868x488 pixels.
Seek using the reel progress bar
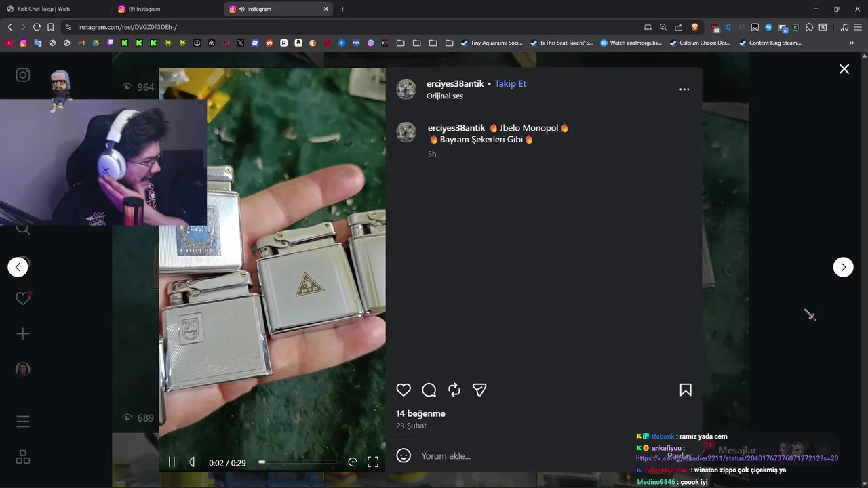click(298, 462)
